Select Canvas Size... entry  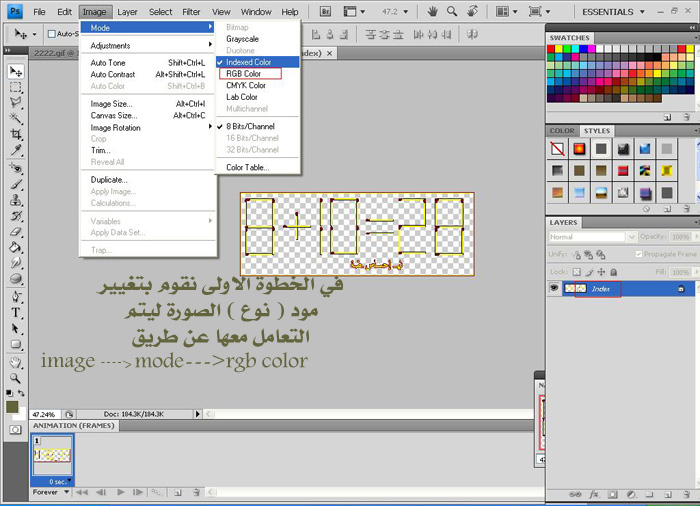(x=148, y=115)
